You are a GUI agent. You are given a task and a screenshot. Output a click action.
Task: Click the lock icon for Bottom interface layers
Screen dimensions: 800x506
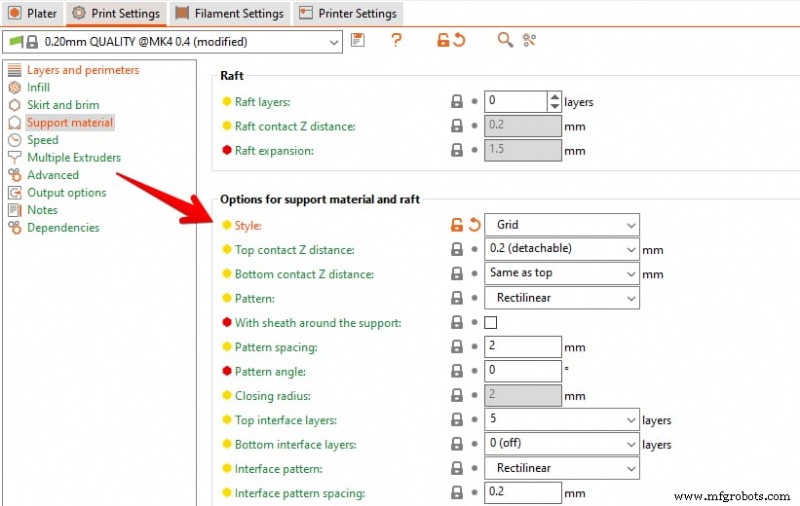pyautogui.click(x=457, y=444)
